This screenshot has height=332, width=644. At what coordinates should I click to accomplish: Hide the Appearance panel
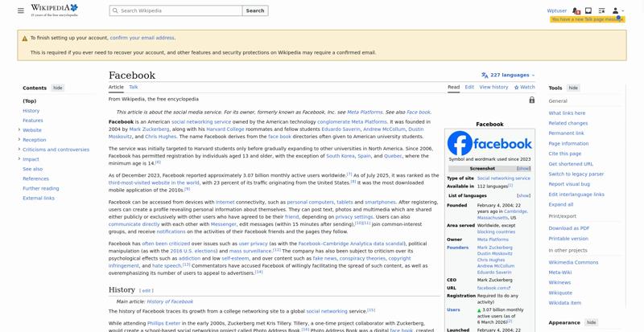[x=591, y=322]
